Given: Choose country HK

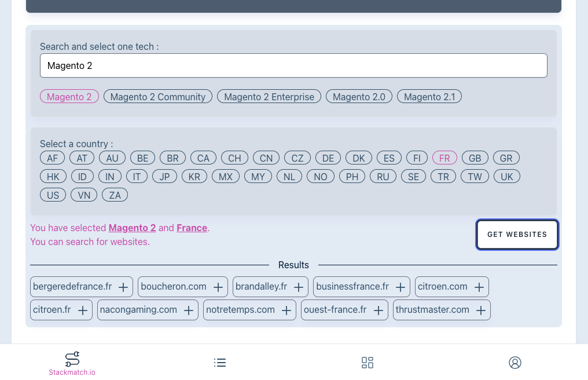Looking at the screenshot, I should pyautogui.click(x=53, y=176).
